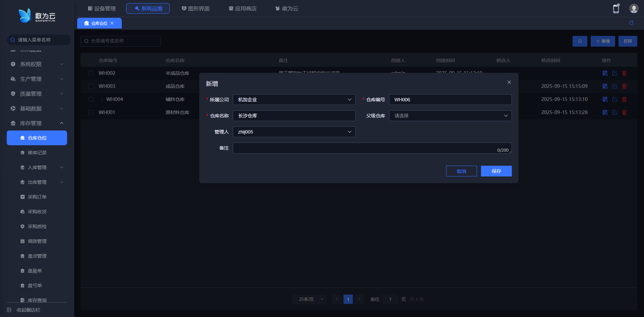Open 移库记录 in the sidebar
This screenshot has height=317, width=644.
[x=37, y=153]
